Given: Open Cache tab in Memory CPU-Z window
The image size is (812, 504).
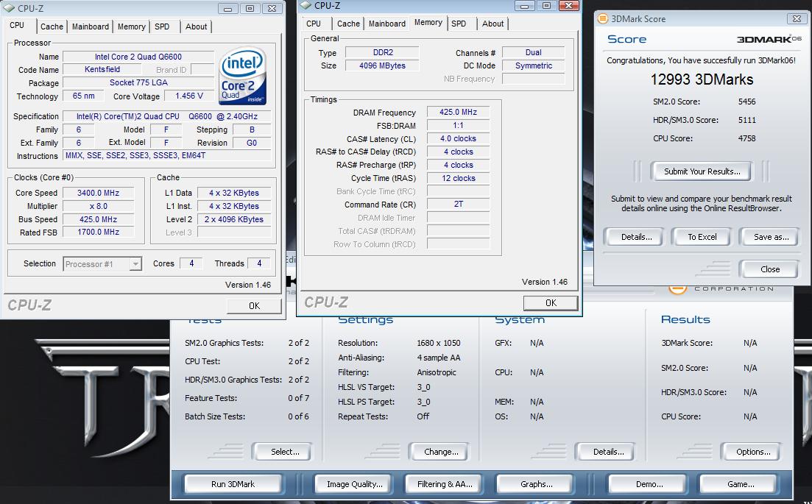Looking at the screenshot, I should 348,24.
